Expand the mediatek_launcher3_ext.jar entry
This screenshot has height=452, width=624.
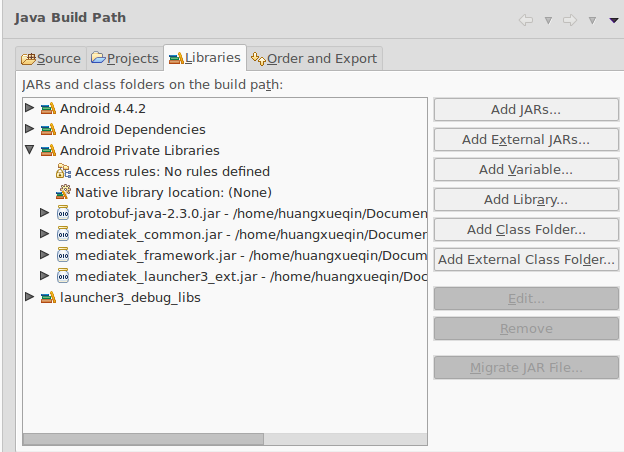click(x=45, y=276)
